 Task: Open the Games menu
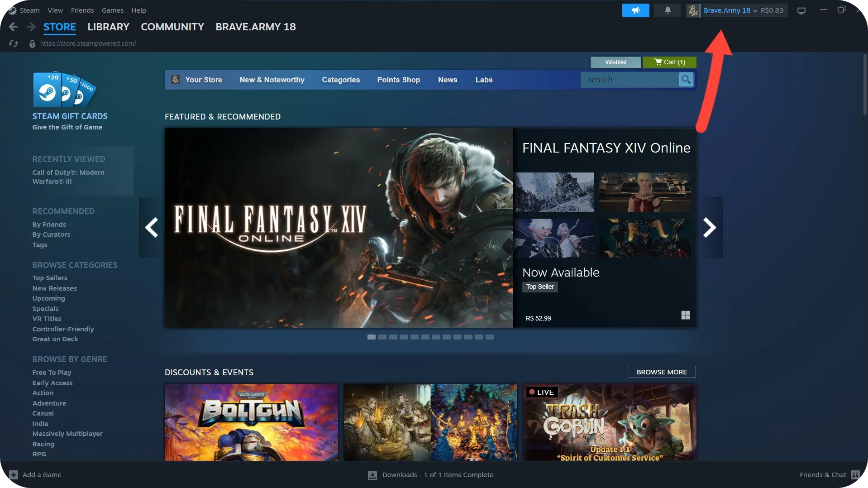click(112, 10)
